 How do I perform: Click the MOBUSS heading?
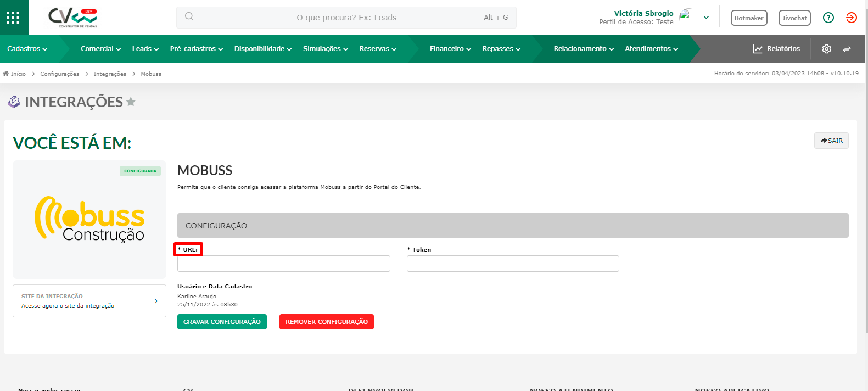click(205, 170)
